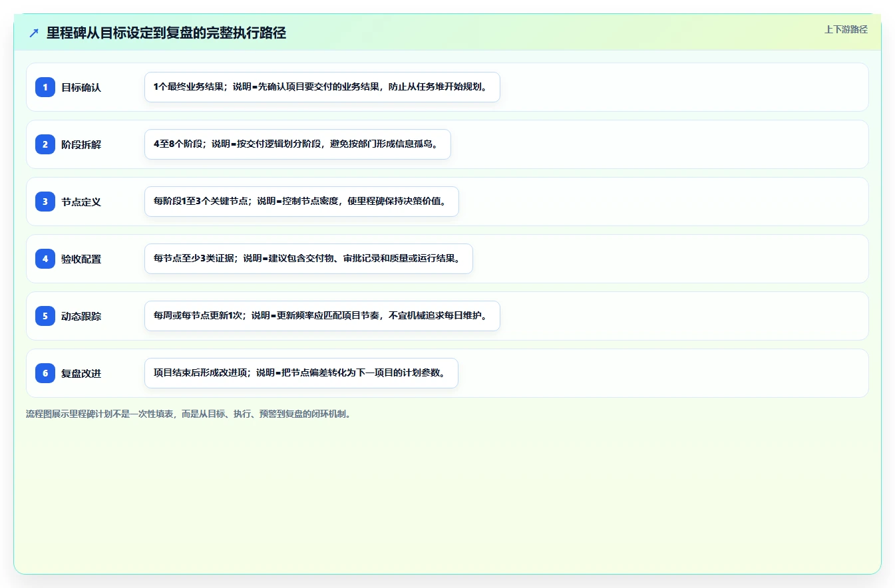Screen dimensions: 895x588
Task: Click the step 3 number badge
Action: 45,202
